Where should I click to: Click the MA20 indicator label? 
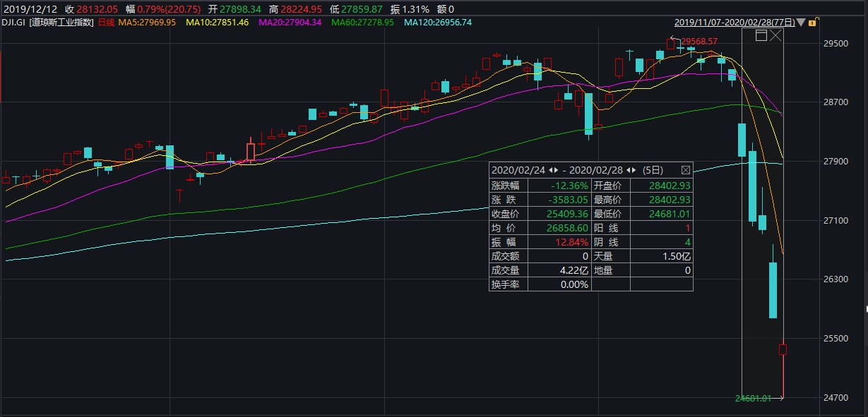click(290, 23)
